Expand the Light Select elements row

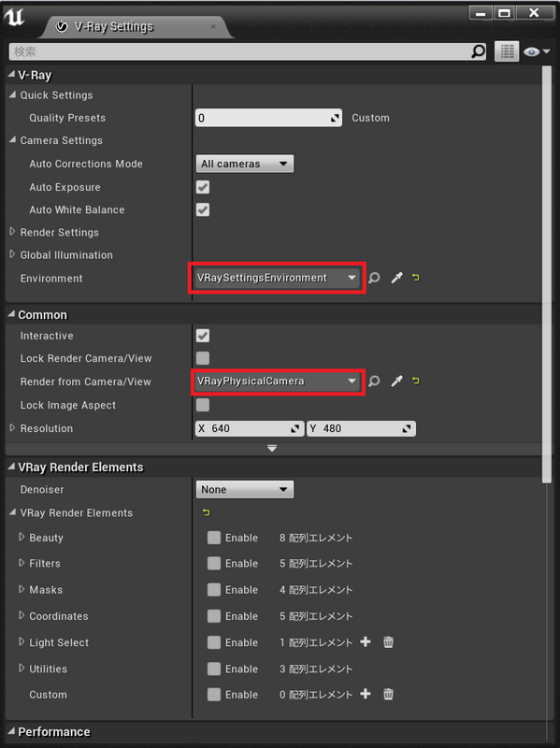[22, 641]
